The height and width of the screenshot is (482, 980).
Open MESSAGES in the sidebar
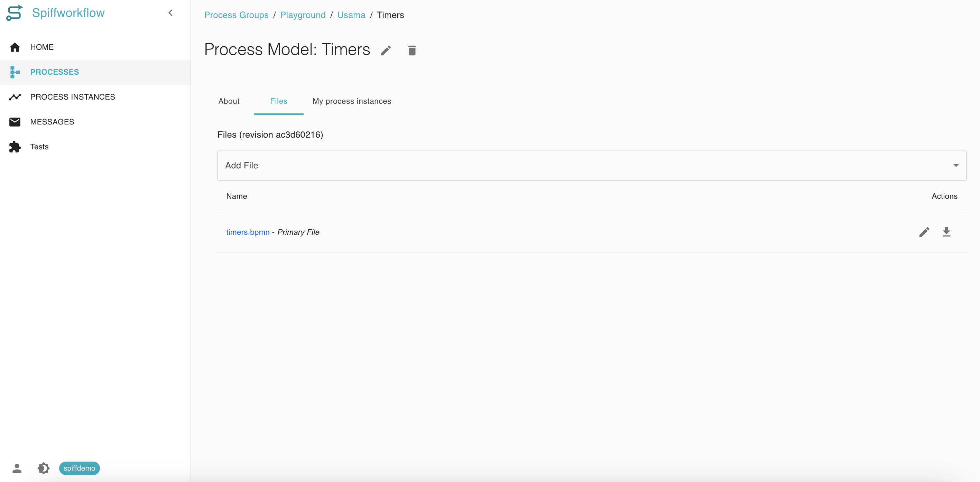click(x=95, y=122)
